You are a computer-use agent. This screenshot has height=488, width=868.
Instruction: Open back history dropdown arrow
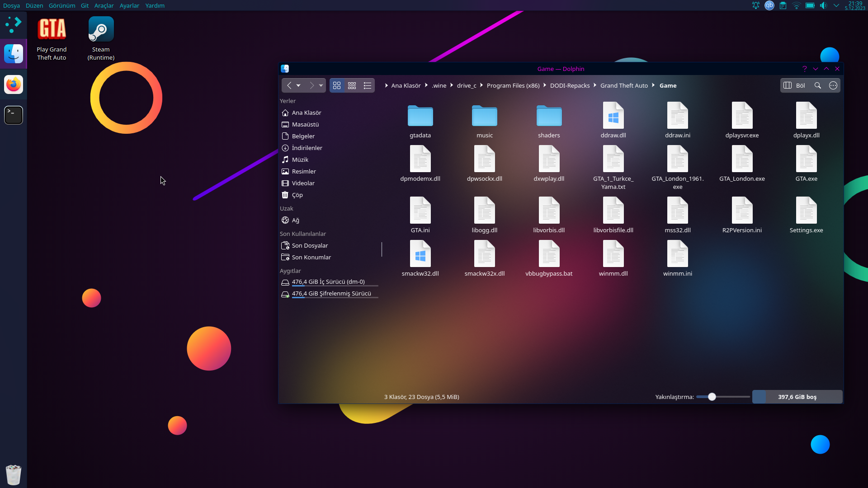[298, 85]
